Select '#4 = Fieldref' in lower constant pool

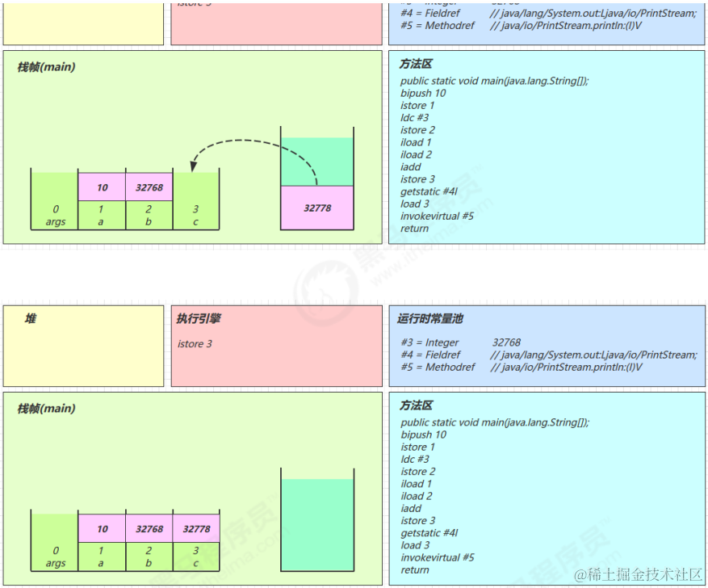click(430, 355)
